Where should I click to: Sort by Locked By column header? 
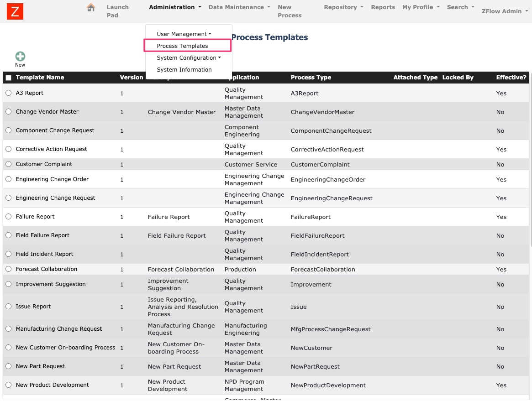click(x=458, y=77)
